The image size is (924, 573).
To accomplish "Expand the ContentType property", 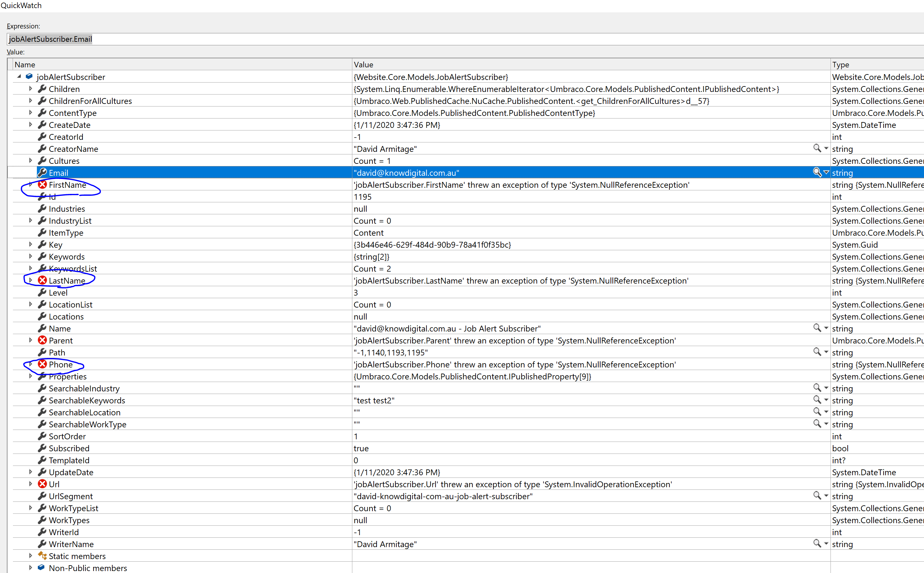I will pyautogui.click(x=31, y=113).
